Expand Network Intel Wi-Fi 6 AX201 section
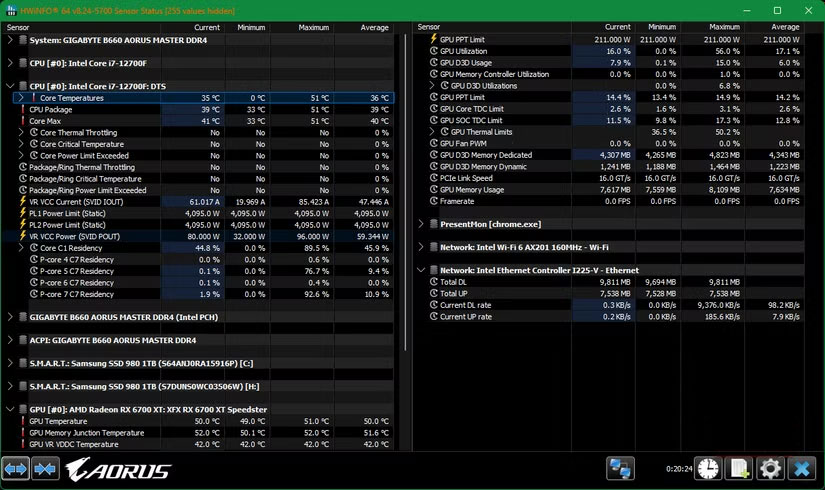825x490 pixels. click(421, 247)
